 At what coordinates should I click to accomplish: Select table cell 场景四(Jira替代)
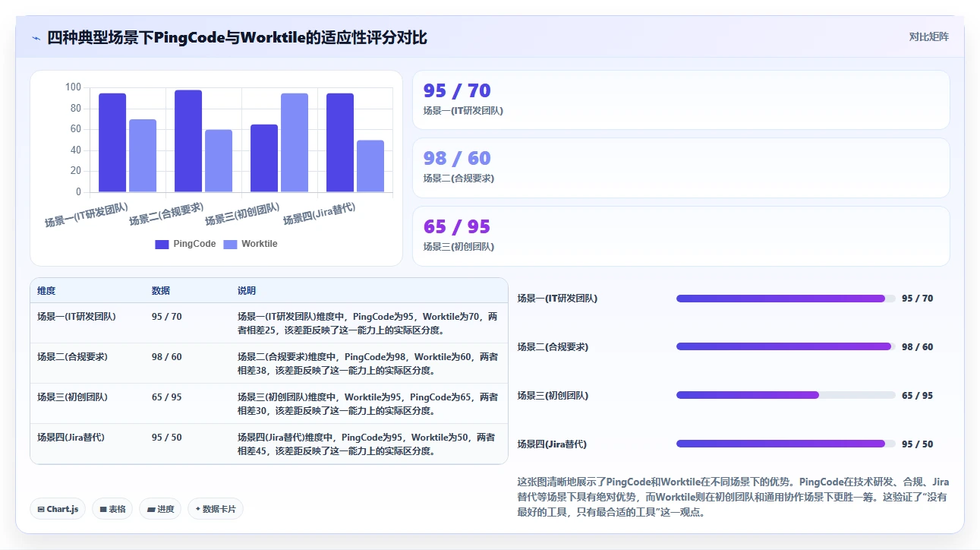[71, 438]
